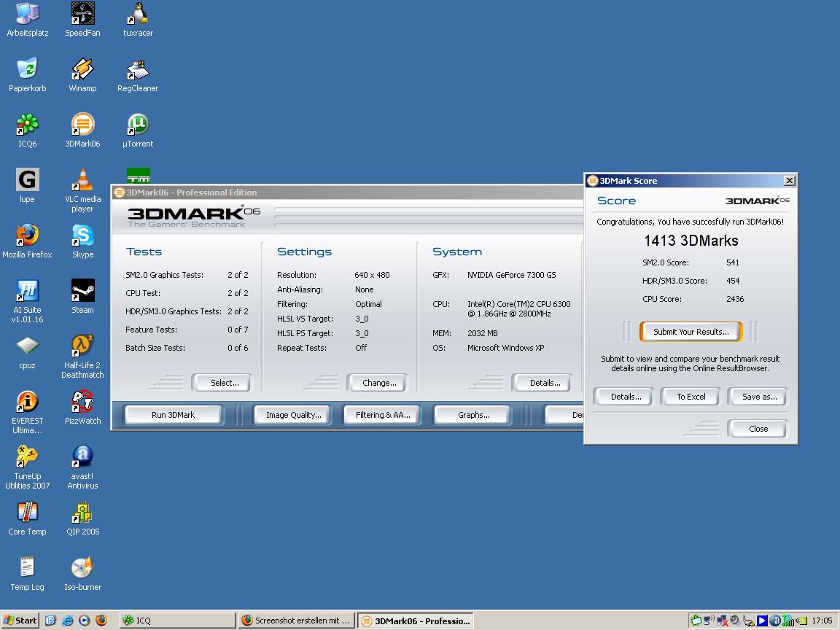840x630 pixels.
Task: Open the Arbeitsplatz desktop icon
Action: click(27, 20)
